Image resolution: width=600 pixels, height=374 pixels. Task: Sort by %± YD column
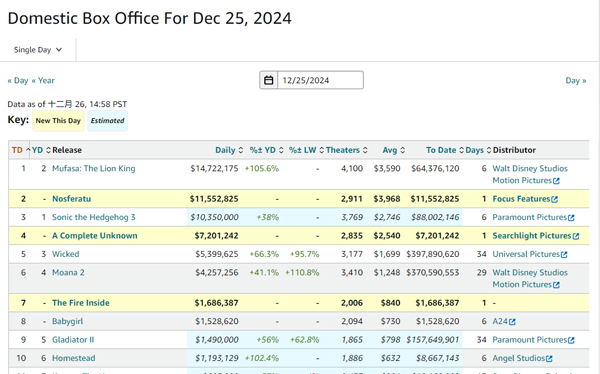[x=266, y=150]
